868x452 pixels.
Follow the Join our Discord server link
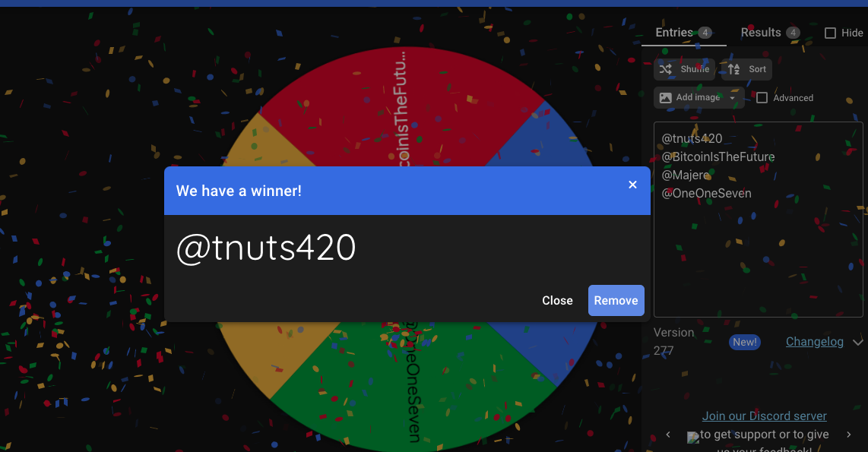[764, 416]
